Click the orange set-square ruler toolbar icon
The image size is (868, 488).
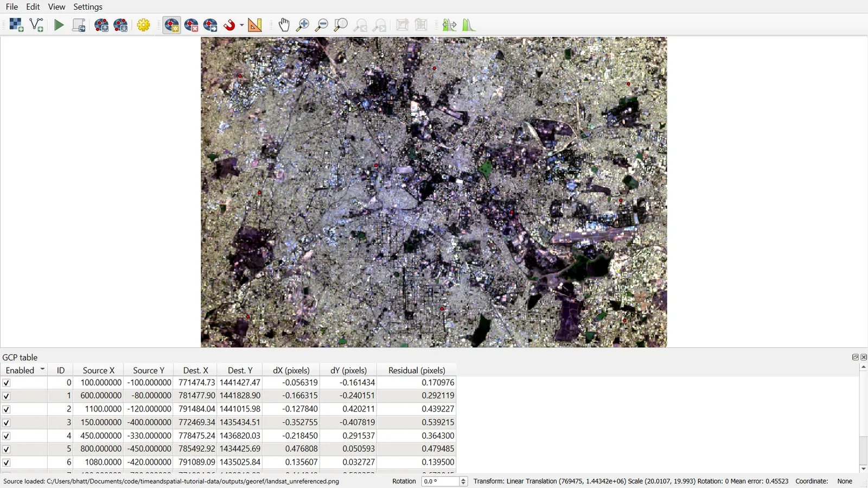(x=255, y=25)
